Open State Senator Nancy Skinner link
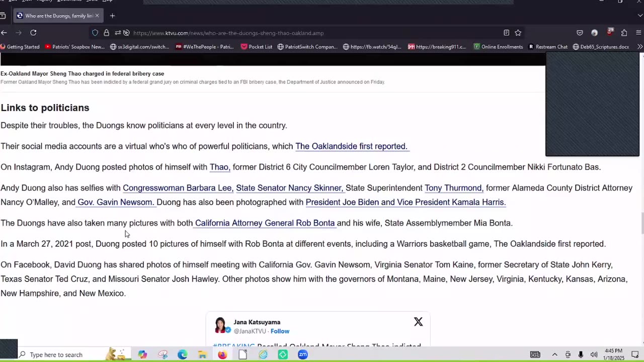This screenshot has width=644, height=362. (289, 188)
